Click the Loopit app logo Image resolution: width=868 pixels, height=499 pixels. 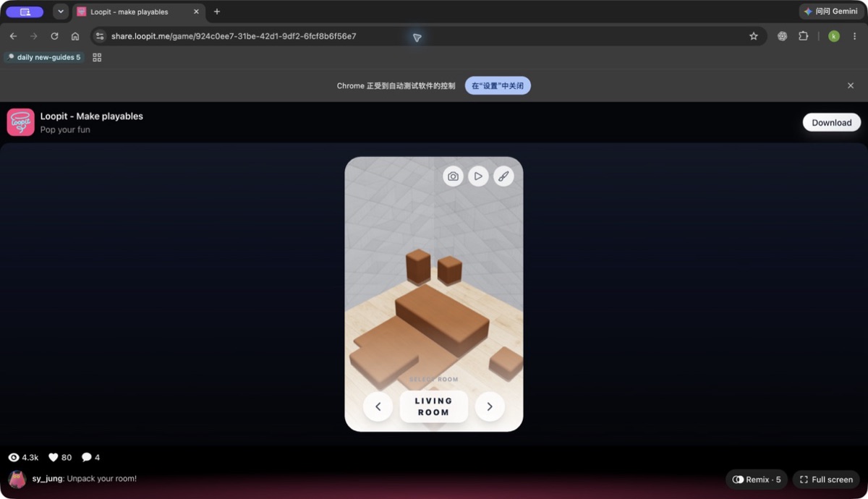(21, 122)
